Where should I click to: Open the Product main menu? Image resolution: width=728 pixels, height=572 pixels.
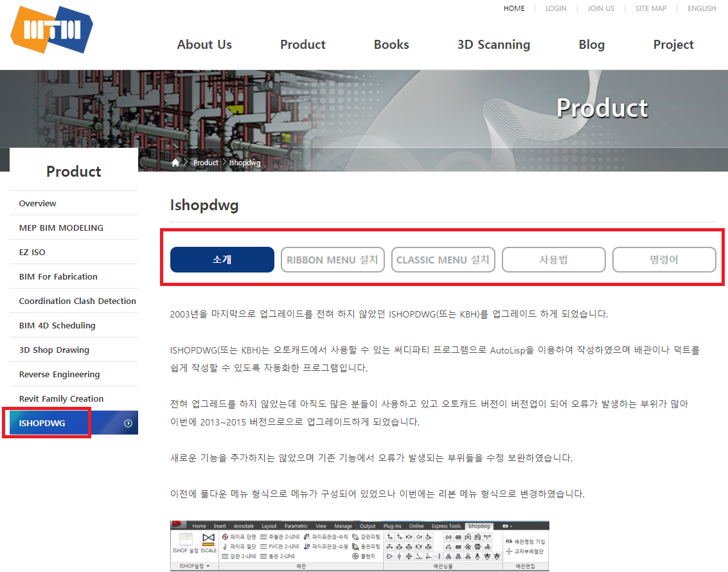click(x=303, y=44)
